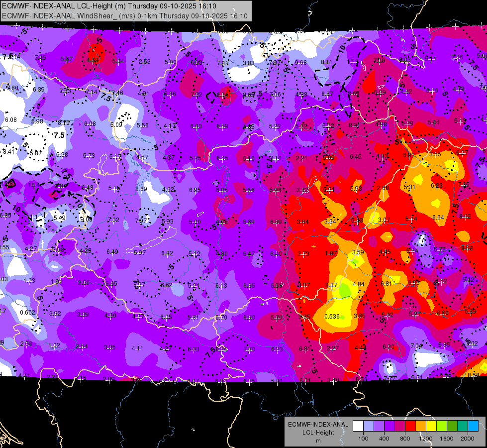Click the wind shear value 2.21

301,158
